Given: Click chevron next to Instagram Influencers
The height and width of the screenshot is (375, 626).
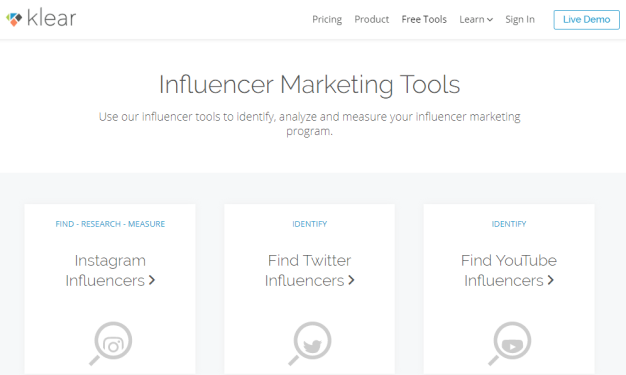Looking at the screenshot, I should tap(152, 280).
